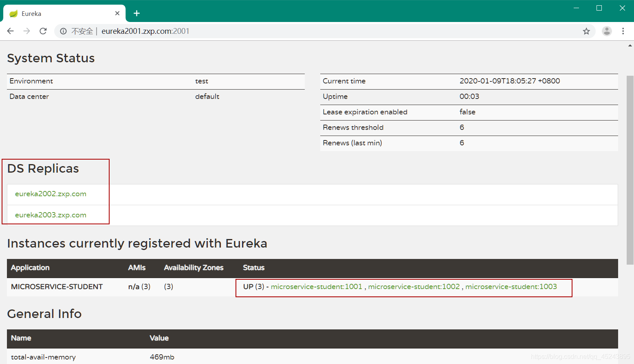Click the 469mb memory value

162,357
